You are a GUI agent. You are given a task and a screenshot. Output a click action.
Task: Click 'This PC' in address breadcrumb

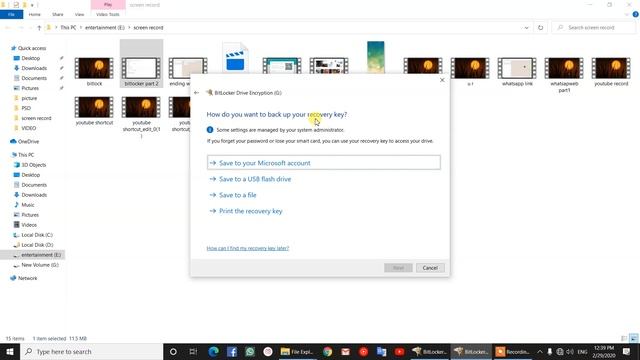[x=68, y=27]
